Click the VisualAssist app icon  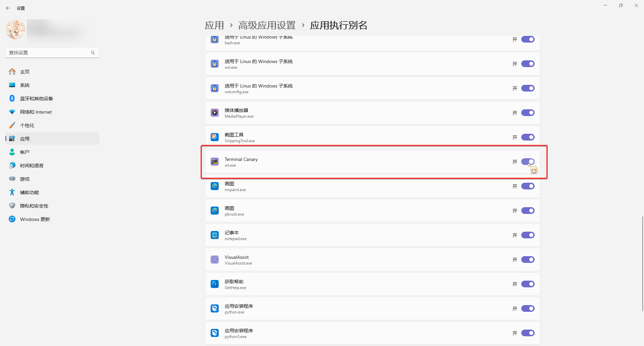pyautogui.click(x=215, y=260)
